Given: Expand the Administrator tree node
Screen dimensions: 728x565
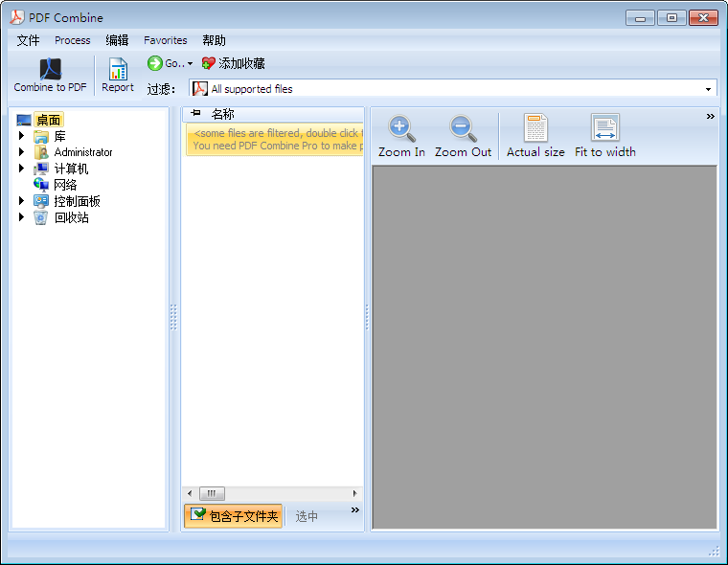Looking at the screenshot, I should click(21, 152).
